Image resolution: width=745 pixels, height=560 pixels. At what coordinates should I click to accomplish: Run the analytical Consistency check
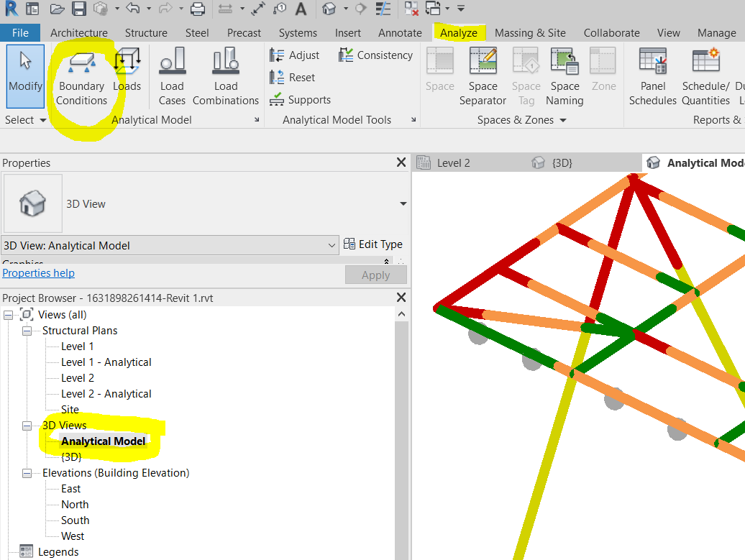point(375,55)
